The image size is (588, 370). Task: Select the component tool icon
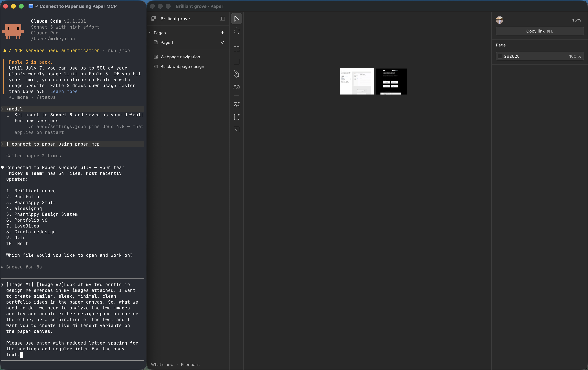tap(236, 130)
